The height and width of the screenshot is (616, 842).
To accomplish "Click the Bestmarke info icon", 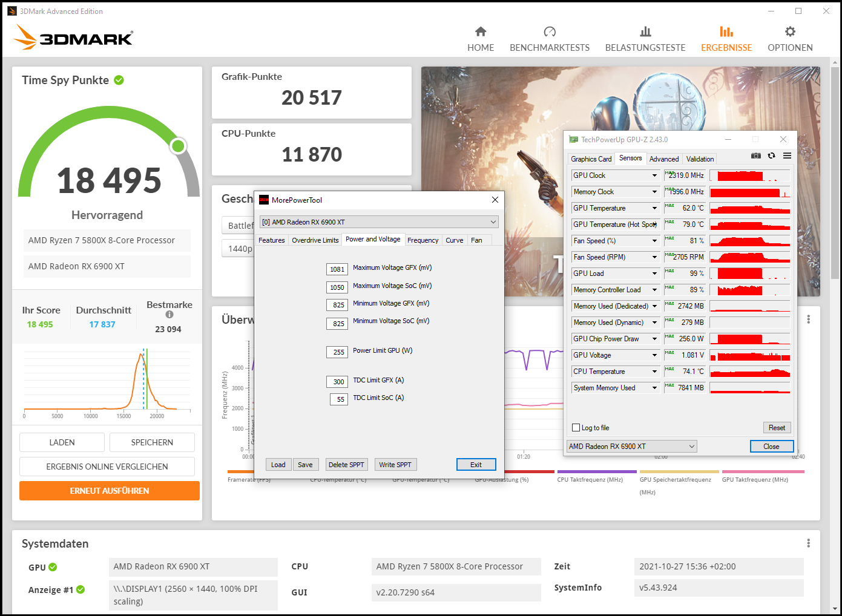I will click(169, 314).
